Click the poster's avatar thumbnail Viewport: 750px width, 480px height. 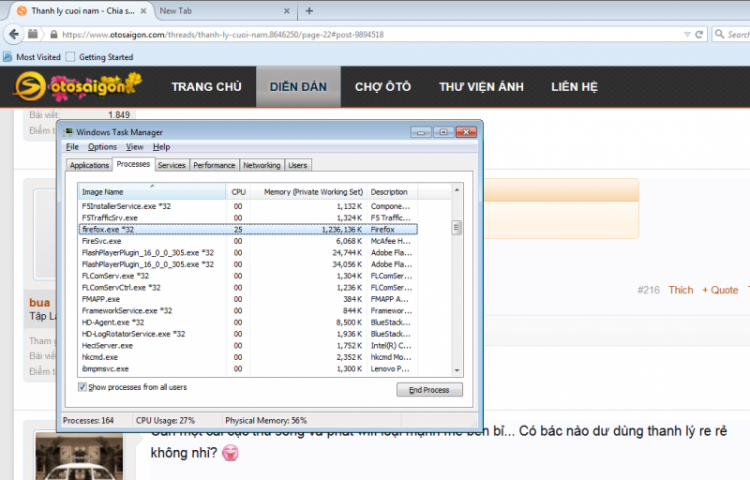[79, 456]
